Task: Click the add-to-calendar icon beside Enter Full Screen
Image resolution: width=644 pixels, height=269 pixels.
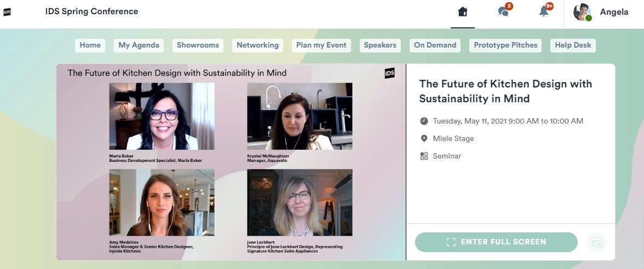Action: tap(596, 242)
